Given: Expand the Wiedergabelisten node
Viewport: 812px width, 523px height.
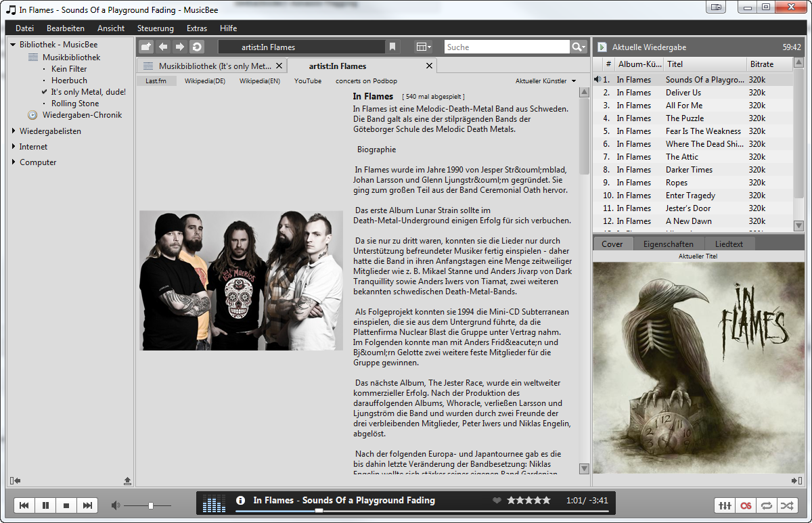Looking at the screenshot, I should coord(13,131).
